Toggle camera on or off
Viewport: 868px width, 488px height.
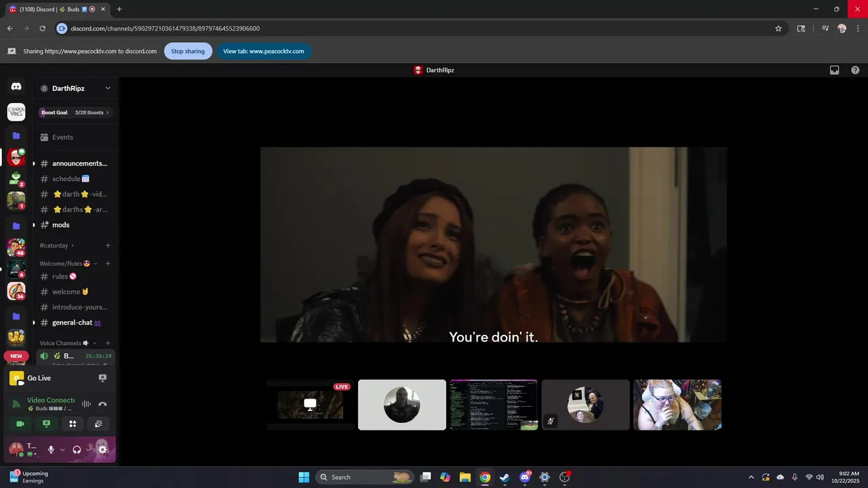tap(20, 424)
